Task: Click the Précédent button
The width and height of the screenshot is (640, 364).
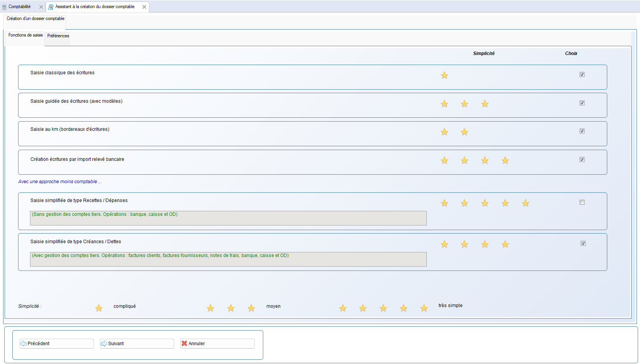Action: coord(57,344)
